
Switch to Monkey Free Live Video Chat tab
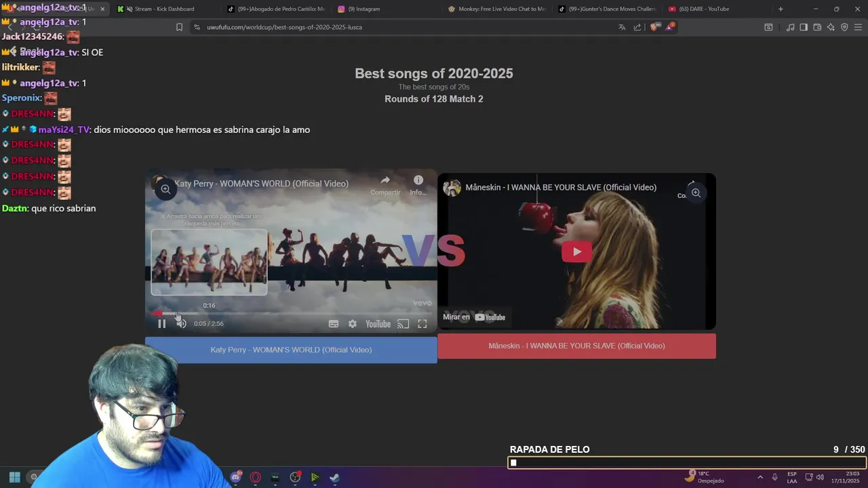(x=496, y=9)
